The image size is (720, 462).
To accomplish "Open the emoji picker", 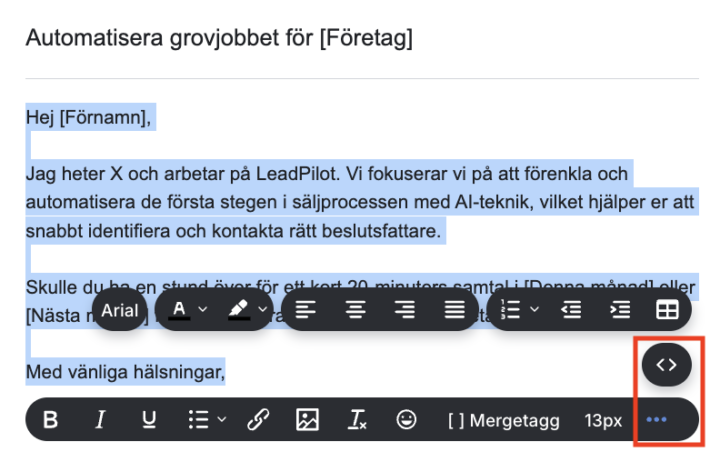I will coord(406,421).
